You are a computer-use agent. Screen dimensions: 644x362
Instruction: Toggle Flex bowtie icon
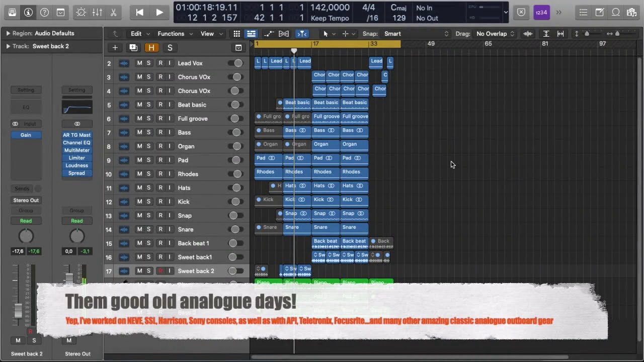click(284, 34)
